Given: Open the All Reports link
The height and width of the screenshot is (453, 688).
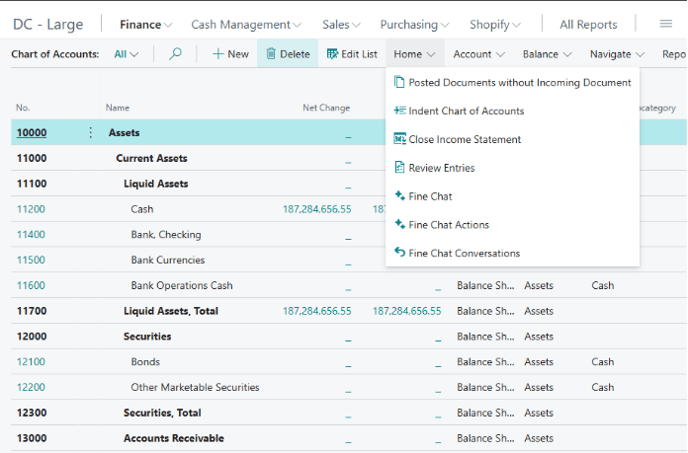Looking at the screenshot, I should click(x=588, y=24).
